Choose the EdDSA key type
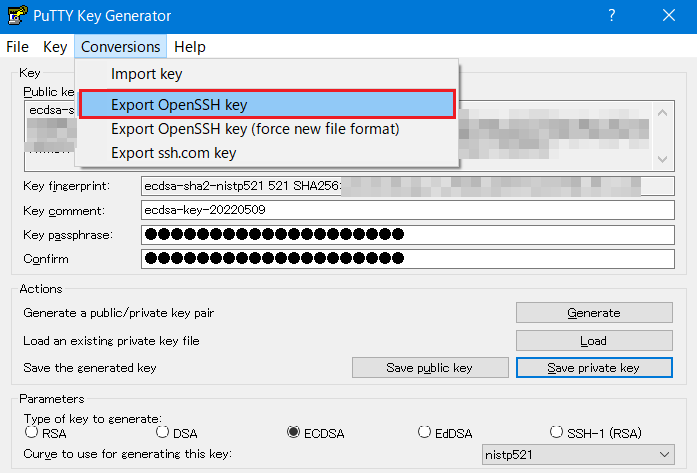697x473 pixels. tap(425, 433)
